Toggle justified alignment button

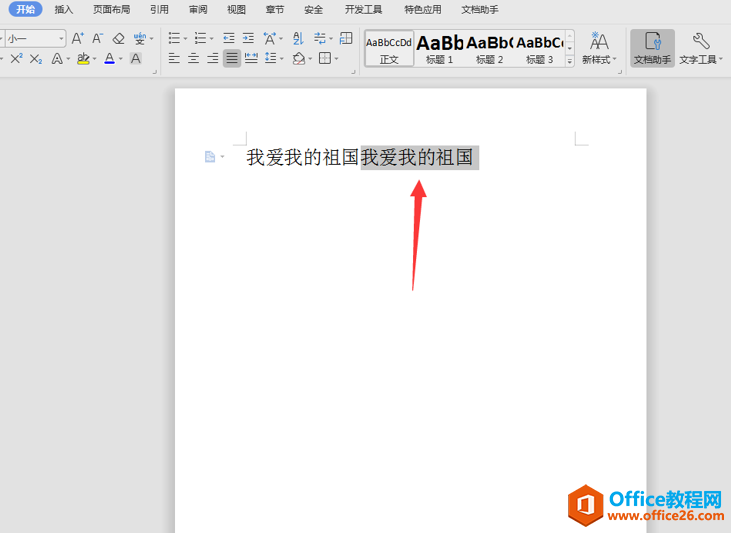[x=232, y=59]
